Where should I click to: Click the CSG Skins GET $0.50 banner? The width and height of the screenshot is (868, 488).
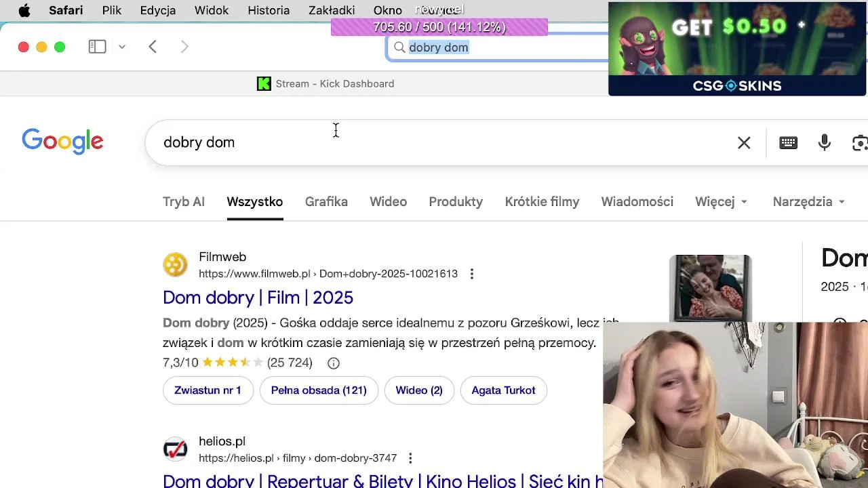pos(737,49)
